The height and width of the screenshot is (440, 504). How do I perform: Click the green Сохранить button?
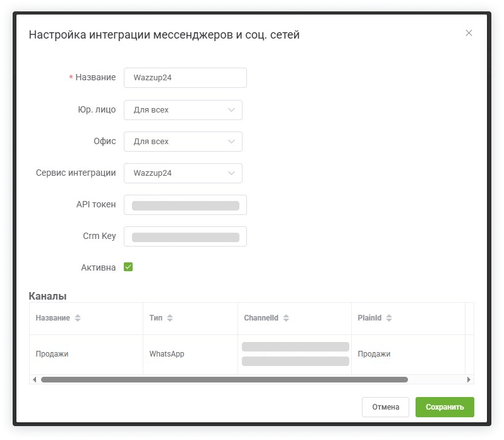[445, 407]
